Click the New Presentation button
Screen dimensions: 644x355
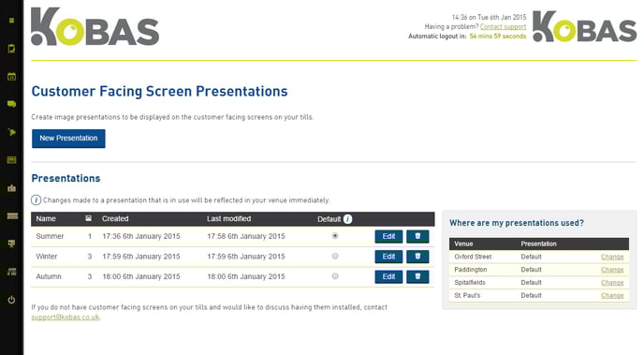coord(68,139)
